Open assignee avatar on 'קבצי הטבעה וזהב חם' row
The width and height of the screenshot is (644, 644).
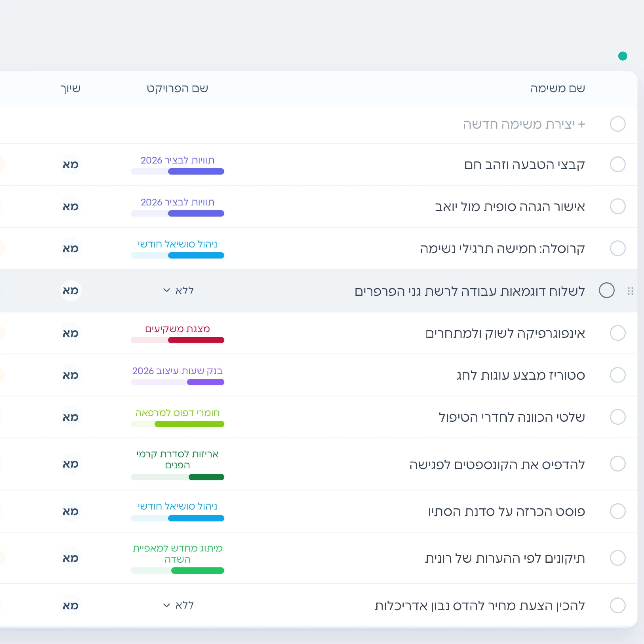[x=71, y=164]
